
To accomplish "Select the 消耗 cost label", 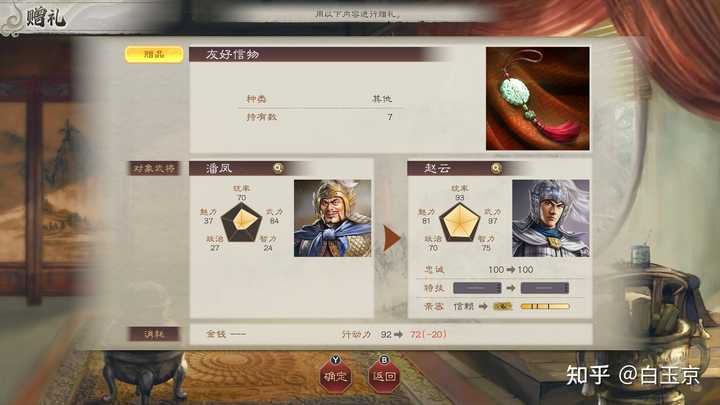I will point(154,334).
